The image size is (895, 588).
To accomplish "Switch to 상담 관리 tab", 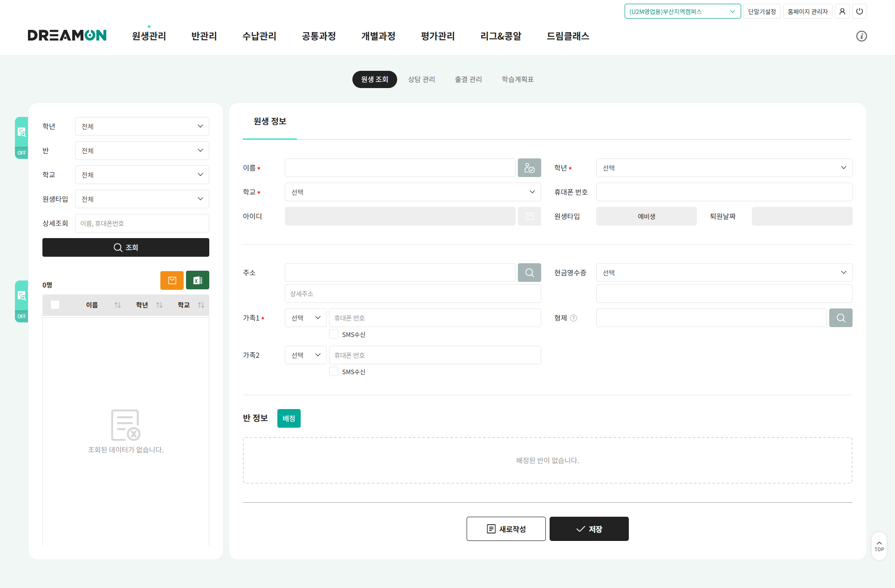I will (x=422, y=79).
